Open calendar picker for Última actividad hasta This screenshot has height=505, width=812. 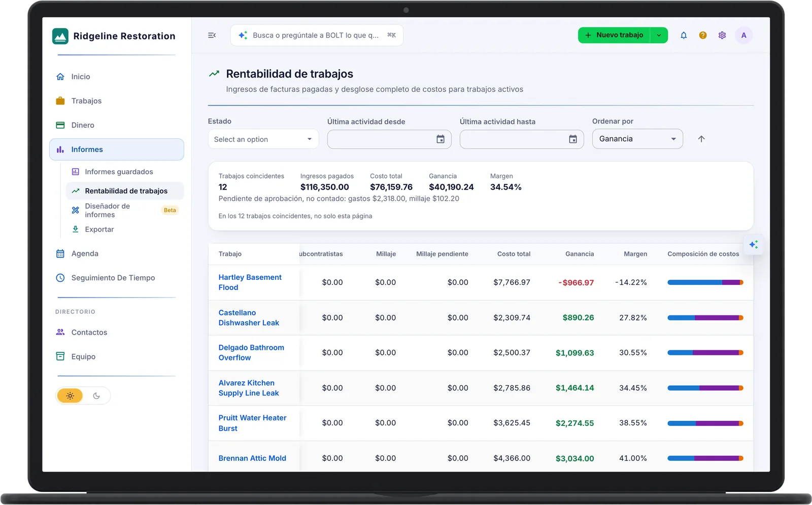point(573,139)
